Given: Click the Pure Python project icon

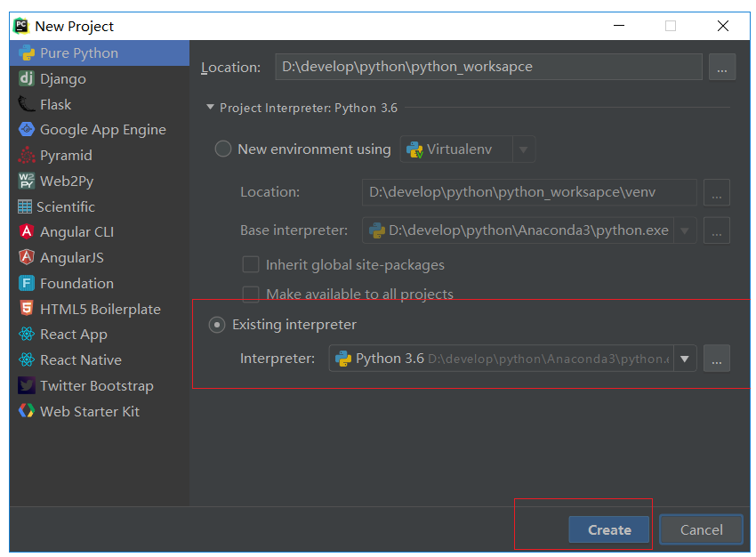Looking at the screenshot, I should coord(27,53).
